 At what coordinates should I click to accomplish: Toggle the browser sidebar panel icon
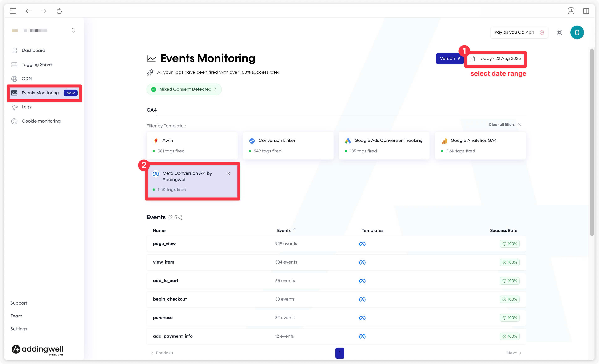click(x=13, y=11)
